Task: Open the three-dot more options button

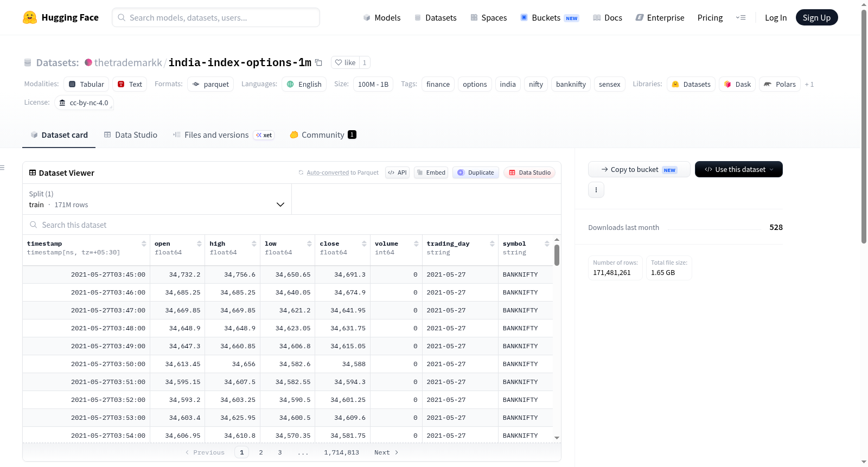Action: click(x=596, y=190)
